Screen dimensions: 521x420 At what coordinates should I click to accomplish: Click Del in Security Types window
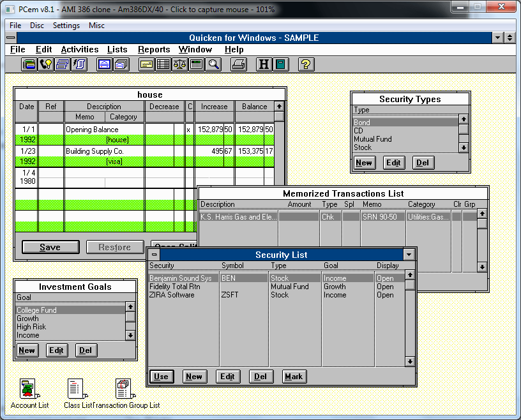tap(423, 163)
